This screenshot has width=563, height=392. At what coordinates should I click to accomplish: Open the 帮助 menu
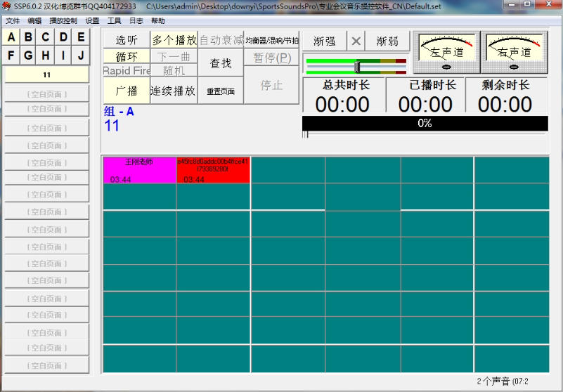[x=158, y=21]
